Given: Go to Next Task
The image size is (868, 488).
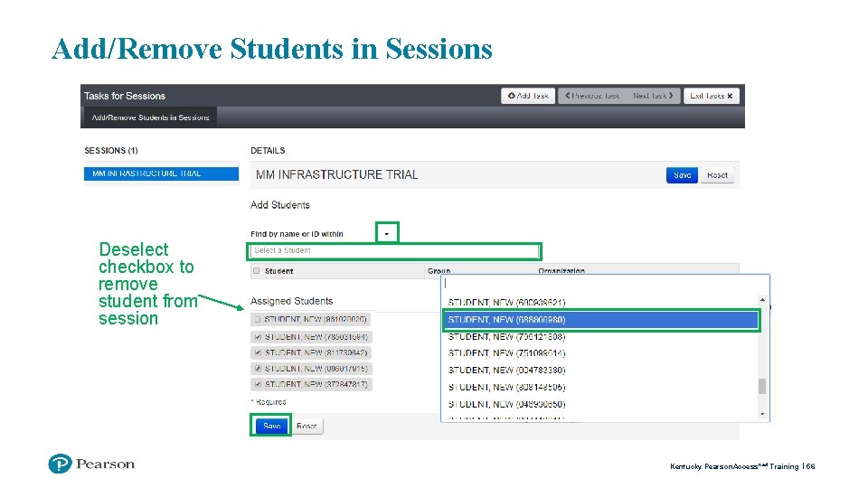Looking at the screenshot, I should click(653, 96).
